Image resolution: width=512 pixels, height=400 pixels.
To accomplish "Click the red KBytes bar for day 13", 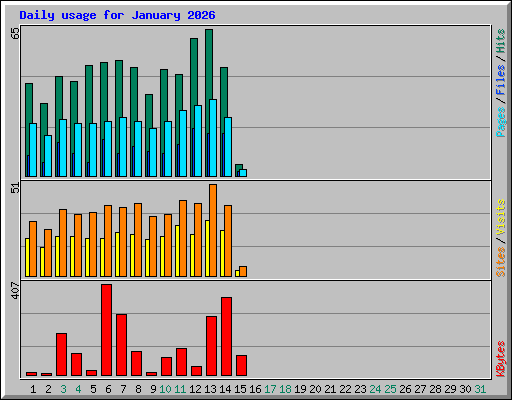I will pos(212,346).
